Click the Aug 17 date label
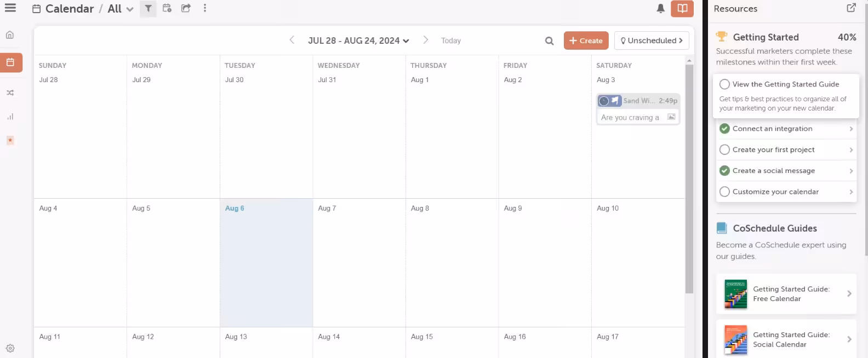The width and height of the screenshot is (868, 358). (x=608, y=337)
